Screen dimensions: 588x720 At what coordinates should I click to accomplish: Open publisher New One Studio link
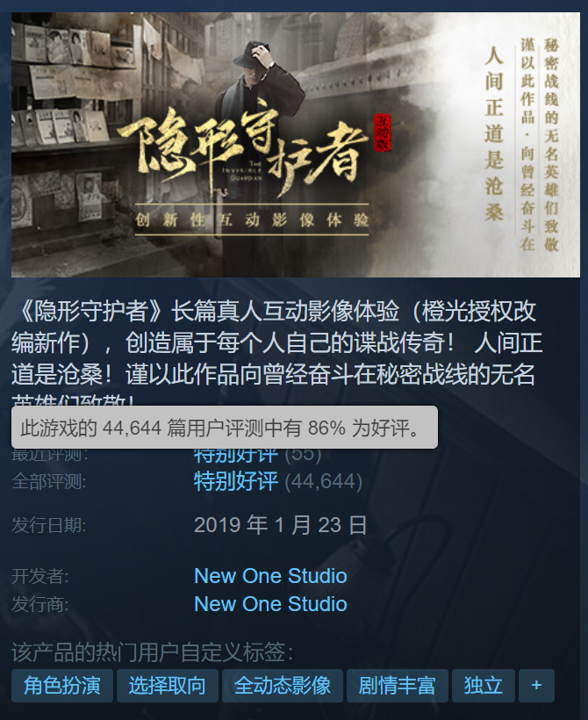(270, 604)
